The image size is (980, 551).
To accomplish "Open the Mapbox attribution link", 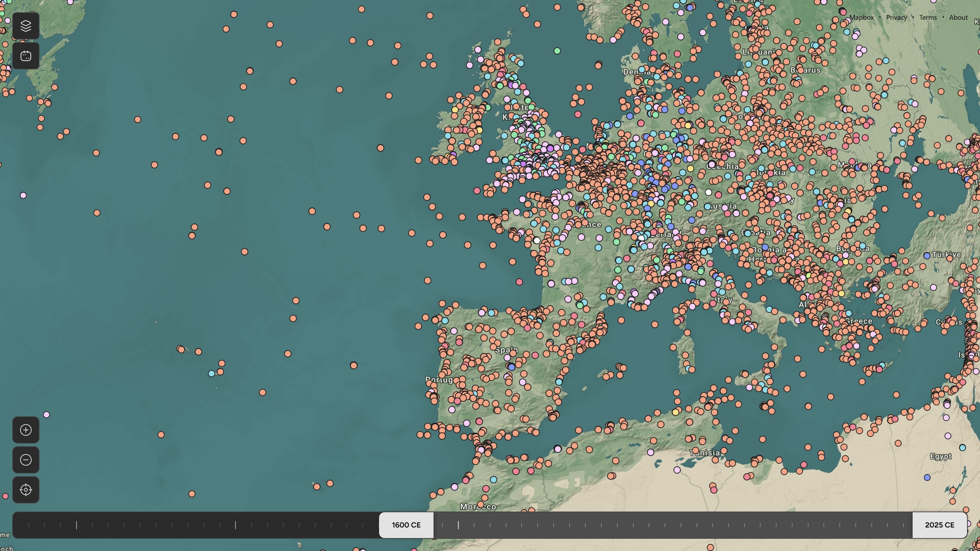I will pos(861,17).
